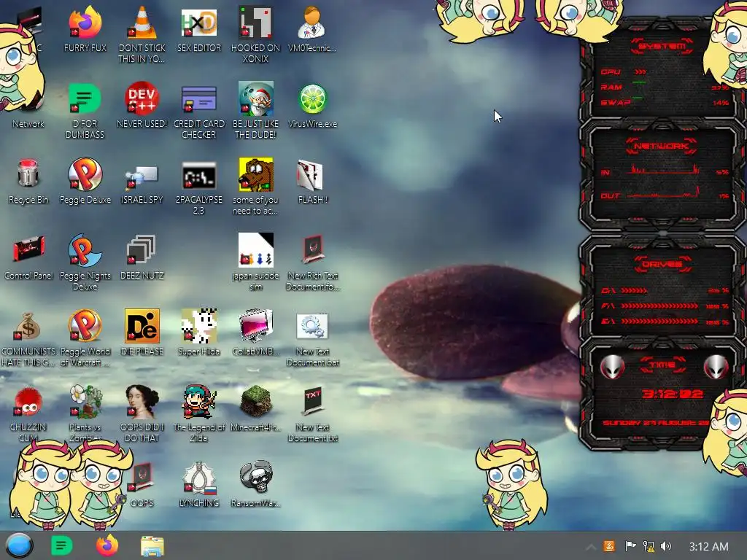
Task: Launch the Dev-C++ icon labeled NEVER USED!
Action: click(x=142, y=98)
